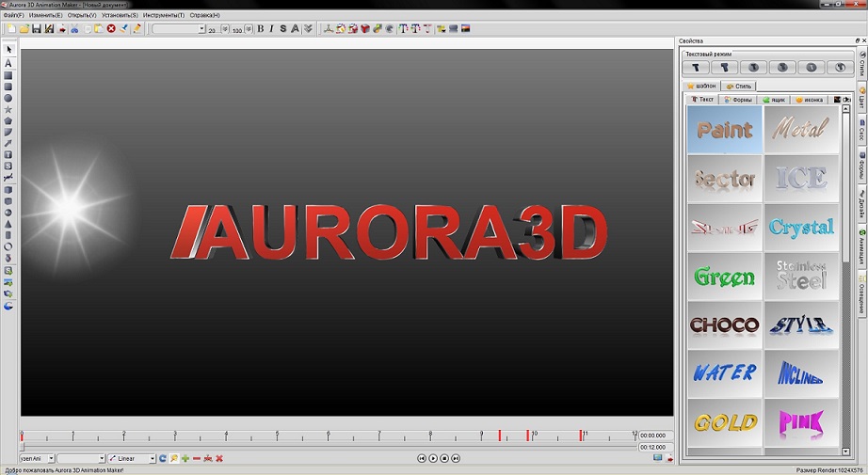
Task: Select third round T text mode button
Action: pos(753,68)
